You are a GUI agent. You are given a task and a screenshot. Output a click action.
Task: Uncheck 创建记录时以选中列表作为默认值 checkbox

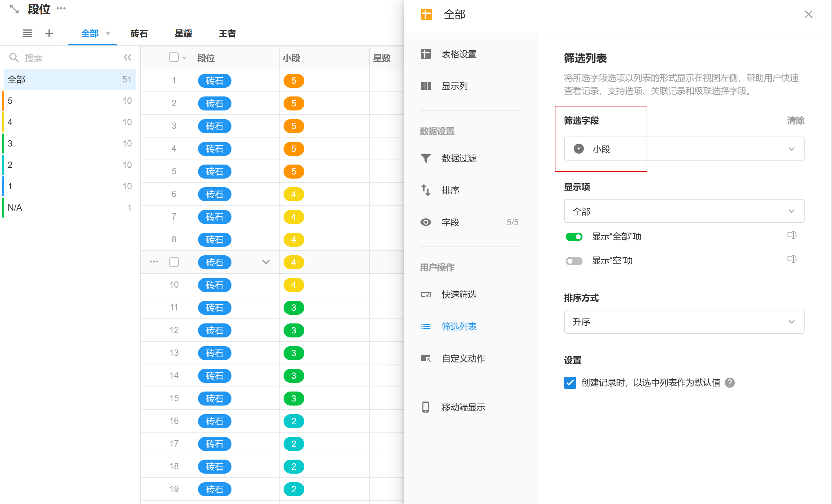tap(570, 383)
